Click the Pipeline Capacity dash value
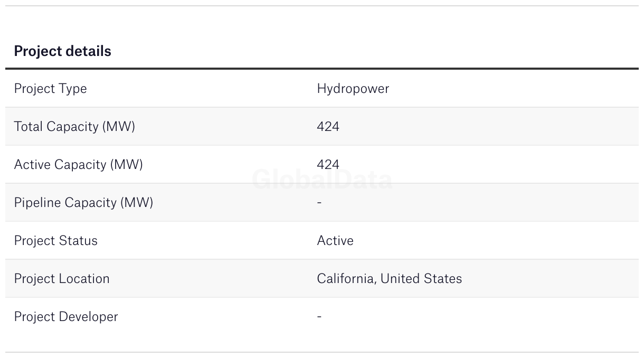The image size is (644, 358). tap(319, 202)
